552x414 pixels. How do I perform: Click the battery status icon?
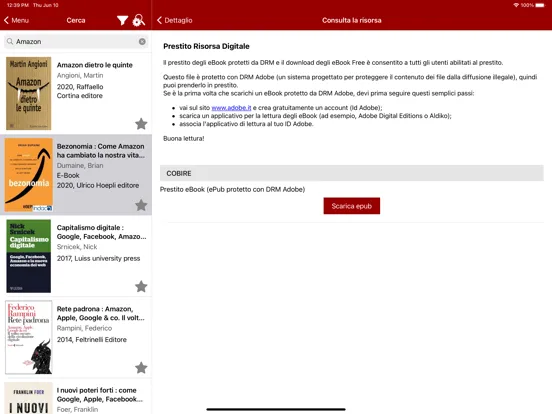(540, 5)
